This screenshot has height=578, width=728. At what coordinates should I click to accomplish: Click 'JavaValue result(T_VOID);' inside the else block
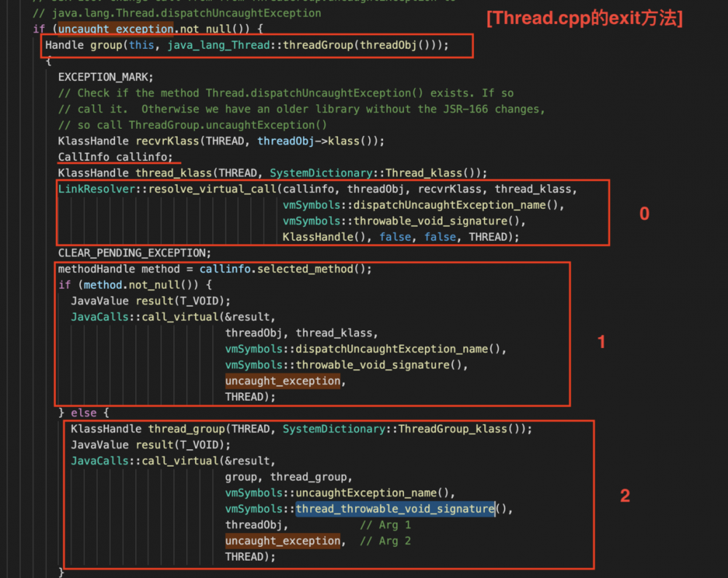(151, 445)
